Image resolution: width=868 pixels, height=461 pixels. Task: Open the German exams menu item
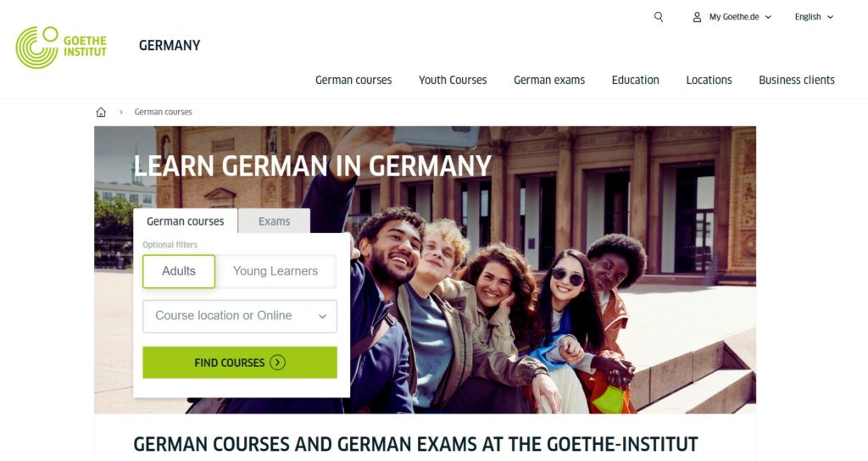pyautogui.click(x=549, y=80)
